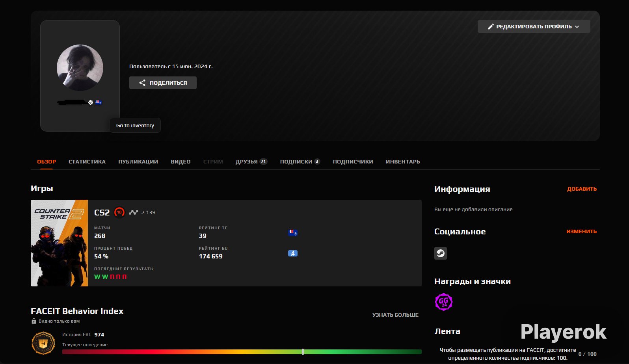629x364 pixels.
Task: Click the ELO graph icon beside 2 139
Action: point(134,212)
